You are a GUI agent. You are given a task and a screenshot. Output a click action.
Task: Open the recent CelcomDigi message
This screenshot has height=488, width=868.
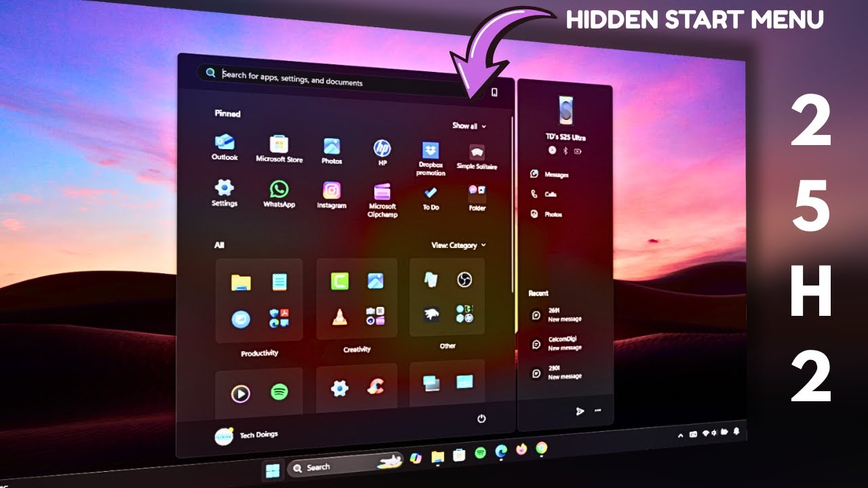coord(556,344)
